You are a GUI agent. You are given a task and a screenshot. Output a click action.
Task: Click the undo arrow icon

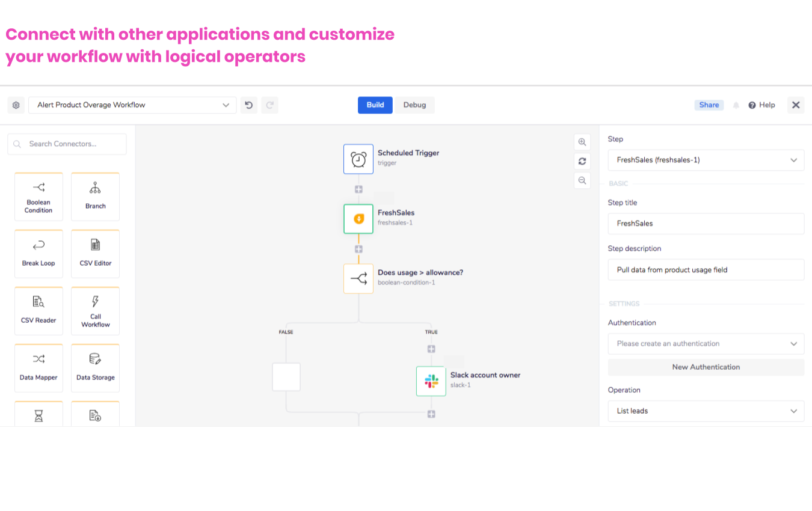coord(249,105)
